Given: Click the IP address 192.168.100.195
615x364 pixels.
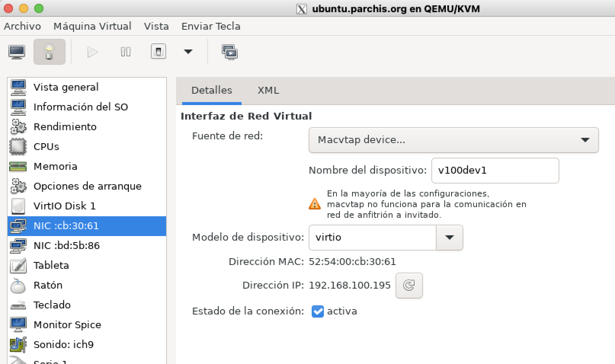Looking at the screenshot, I should click(350, 285).
